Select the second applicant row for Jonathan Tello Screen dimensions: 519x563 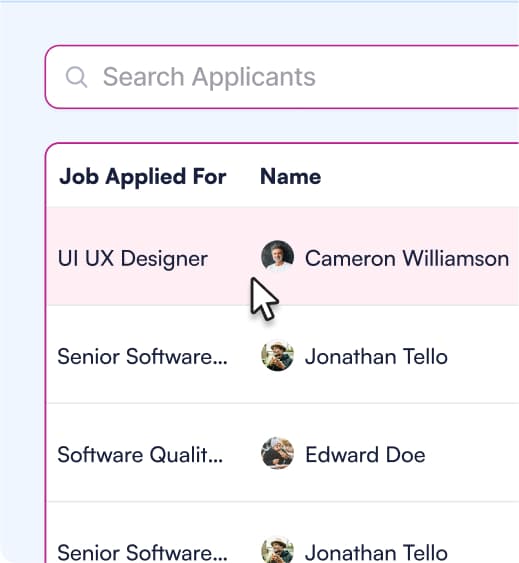tap(283, 354)
